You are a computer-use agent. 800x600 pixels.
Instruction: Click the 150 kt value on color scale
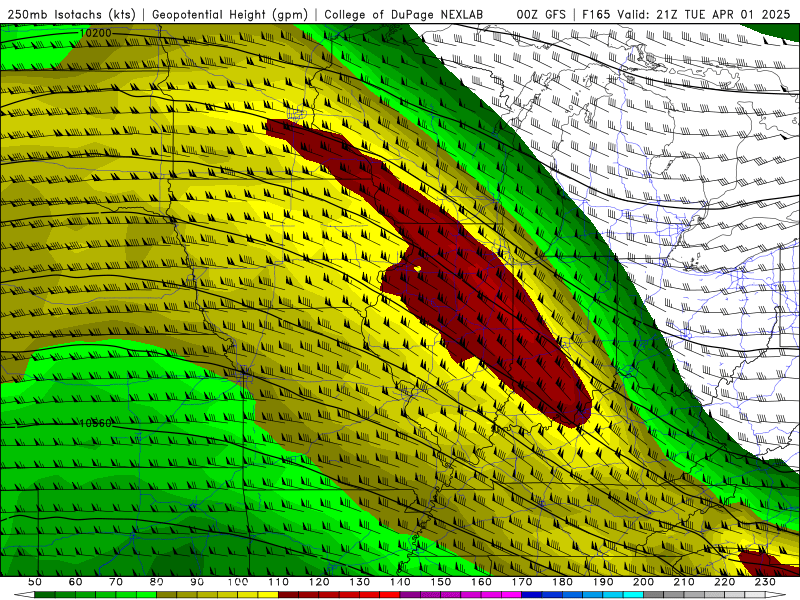tap(441, 582)
